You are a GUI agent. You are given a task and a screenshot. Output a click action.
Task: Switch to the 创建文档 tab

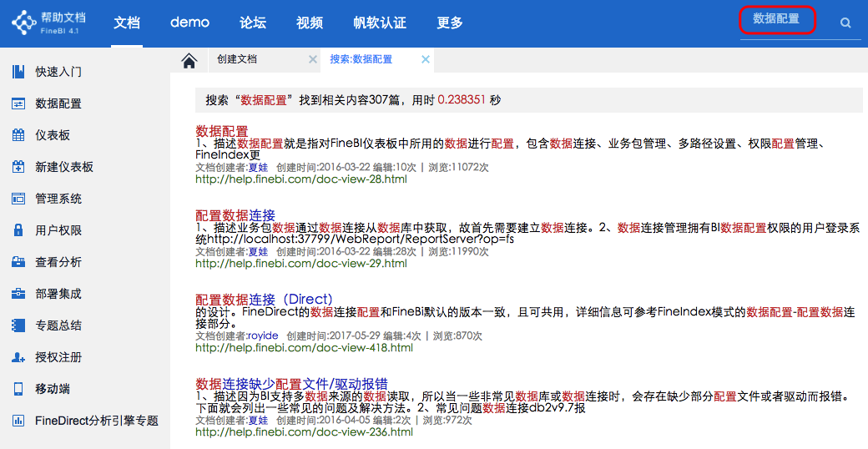point(237,59)
